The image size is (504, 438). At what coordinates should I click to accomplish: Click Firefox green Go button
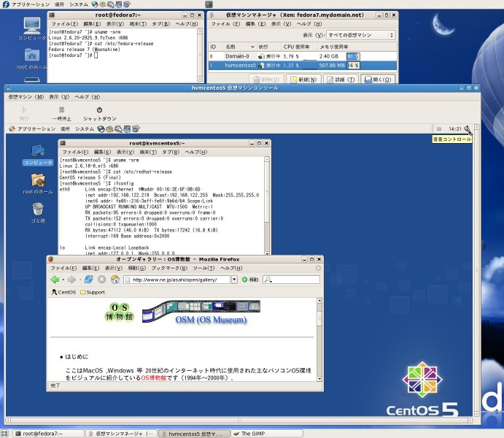250,280
